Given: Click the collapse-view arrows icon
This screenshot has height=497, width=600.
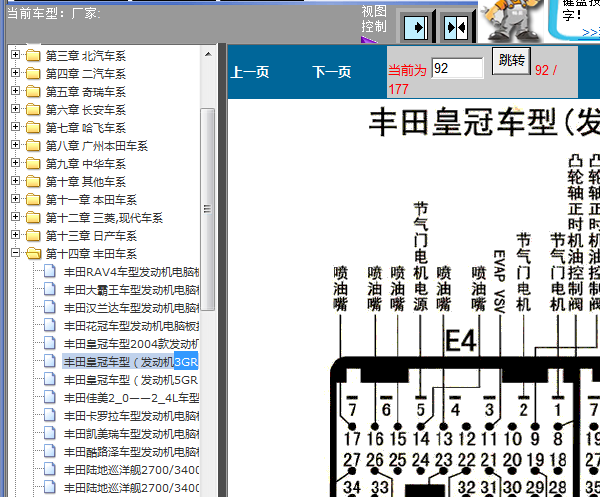Looking at the screenshot, I should coord(456,27).
